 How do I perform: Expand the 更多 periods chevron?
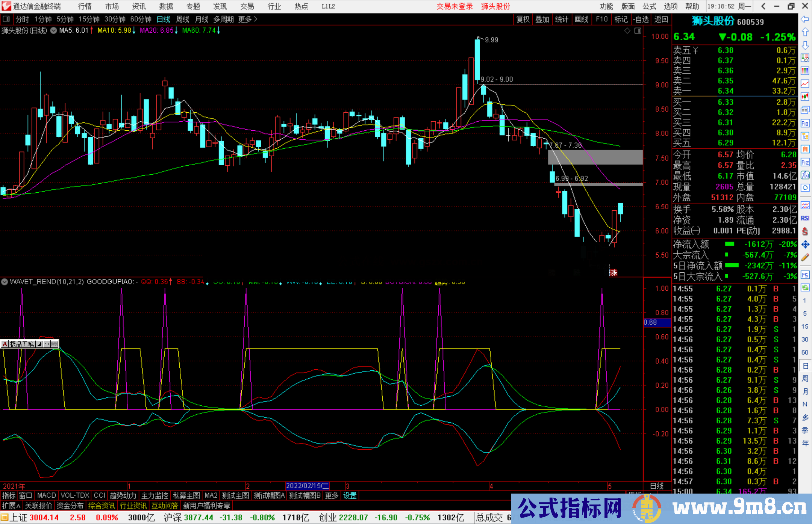click(256, 19)
